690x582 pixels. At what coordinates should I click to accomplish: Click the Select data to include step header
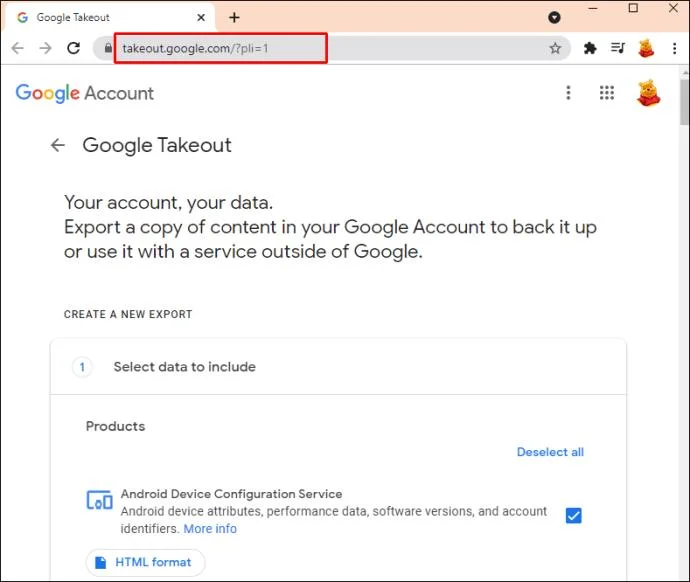coord(338,366)
